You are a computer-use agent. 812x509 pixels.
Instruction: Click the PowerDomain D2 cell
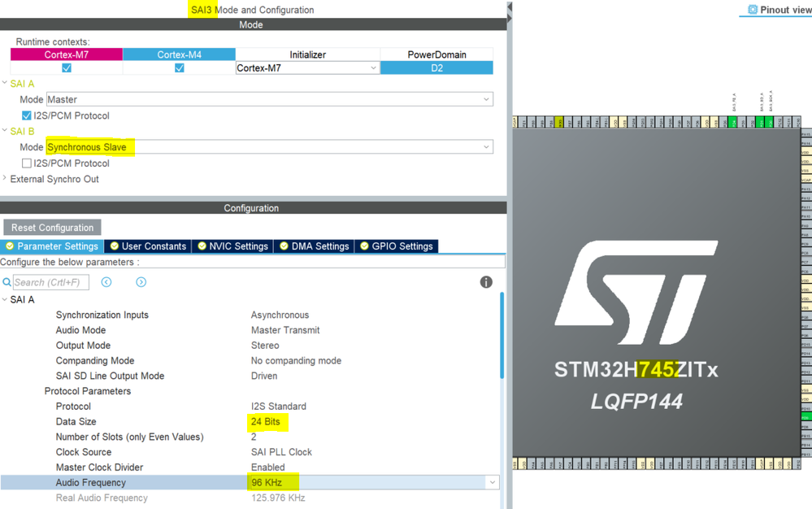coord(436,67)
